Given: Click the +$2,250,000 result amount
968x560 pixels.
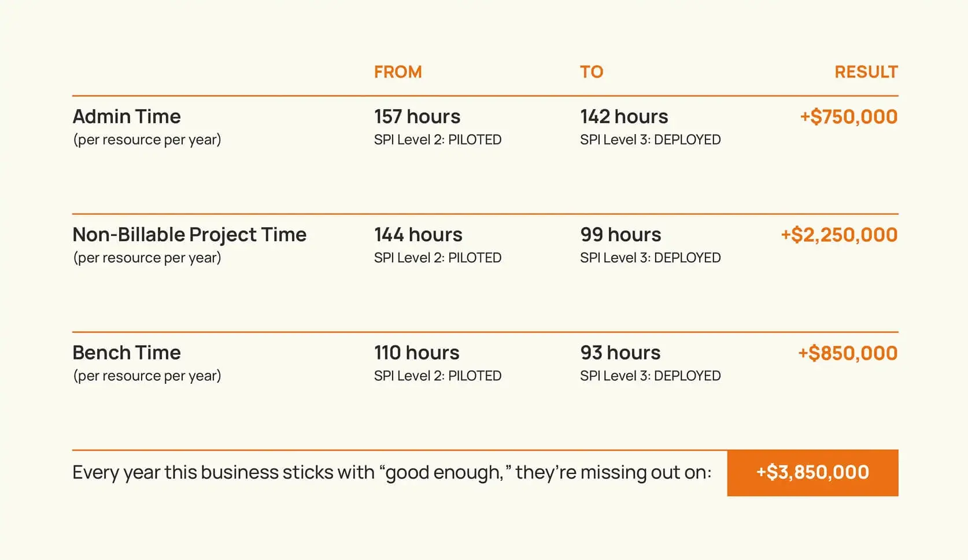Looking at the screenshot, I should point(838,235).
